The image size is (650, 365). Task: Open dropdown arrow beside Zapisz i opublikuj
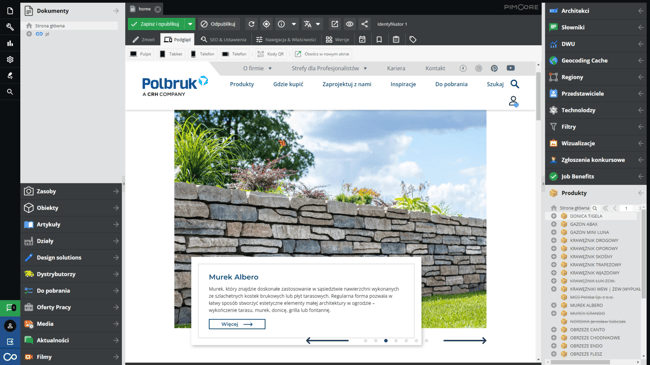tap(190, 24)
